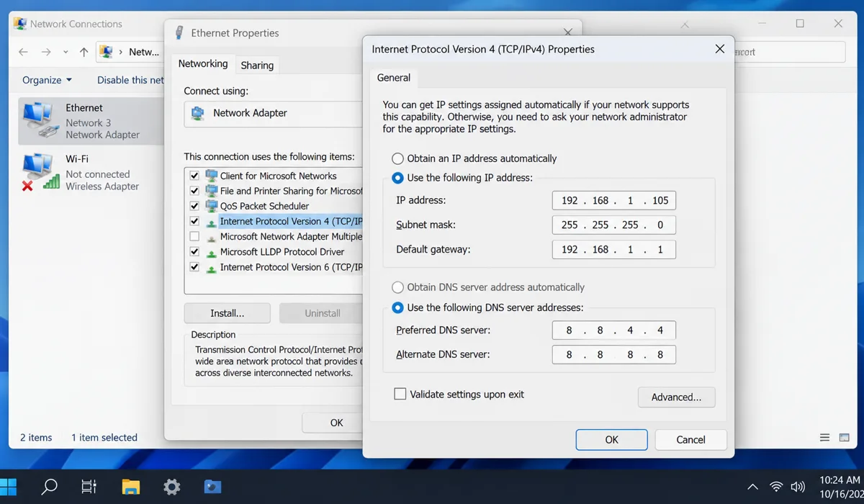This screenshot has width=864, height=504.
Task: Uncheck File and Printer Sharing item
Action: pos(194,191)
